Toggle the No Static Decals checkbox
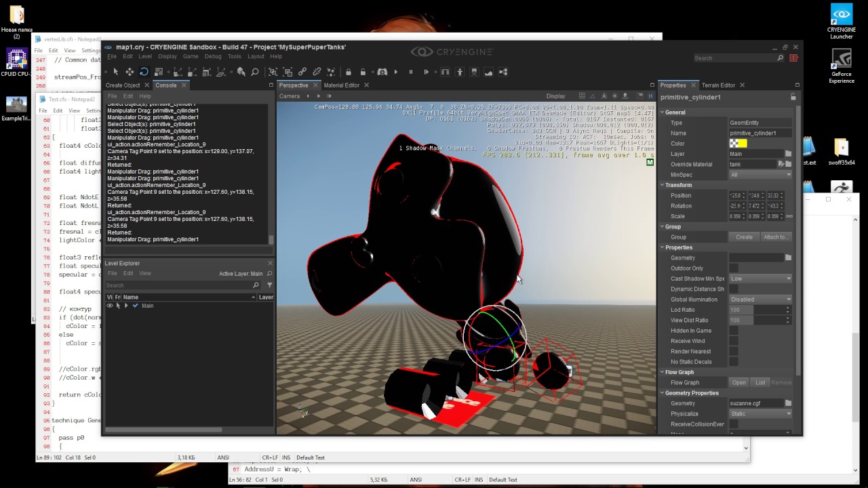868x488 pixels. coord(733,362)
